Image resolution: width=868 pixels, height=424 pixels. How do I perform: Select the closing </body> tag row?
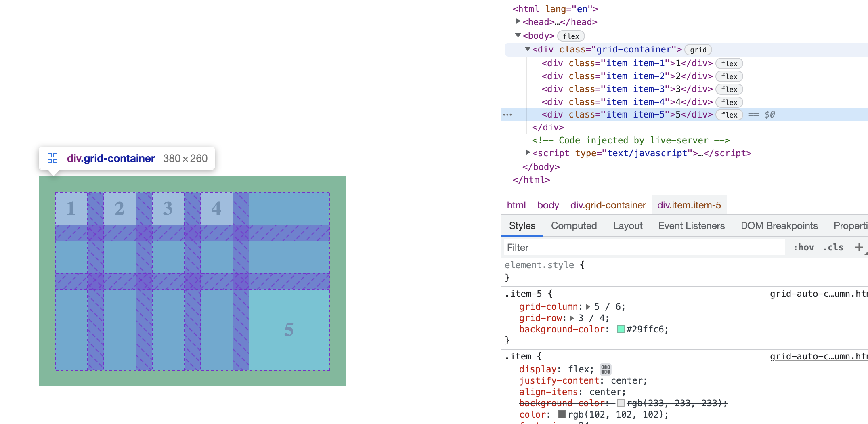[541, 167]
